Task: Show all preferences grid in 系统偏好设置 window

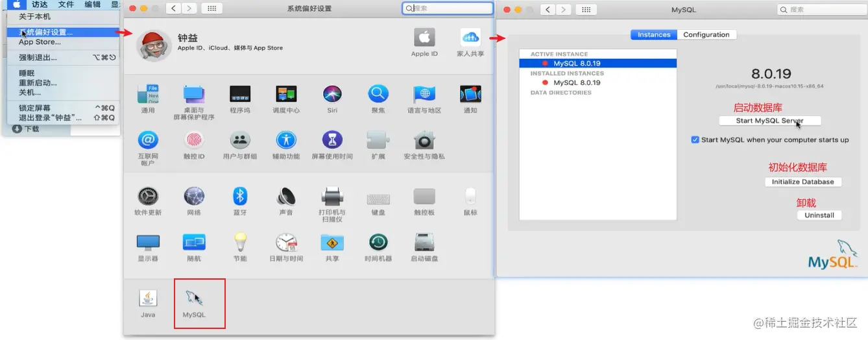Action: (x=212, y=8)
